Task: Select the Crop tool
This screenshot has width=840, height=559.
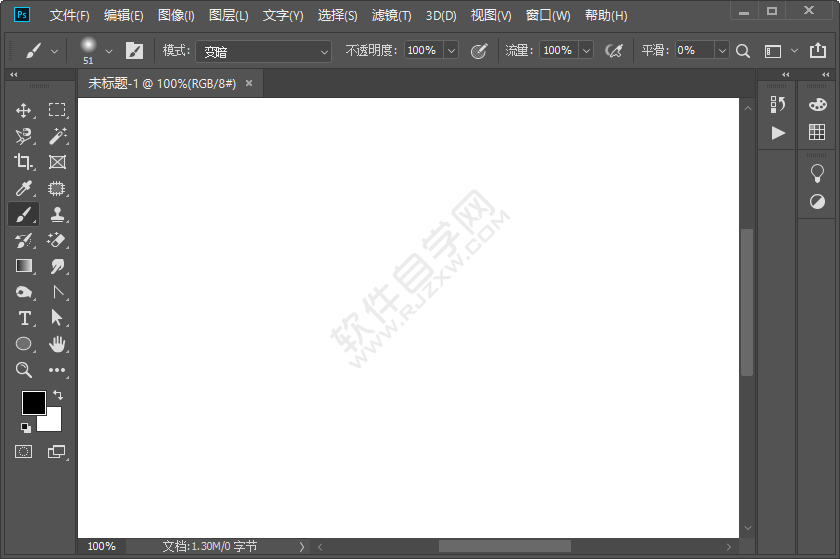Action: [x=23, y=162]
